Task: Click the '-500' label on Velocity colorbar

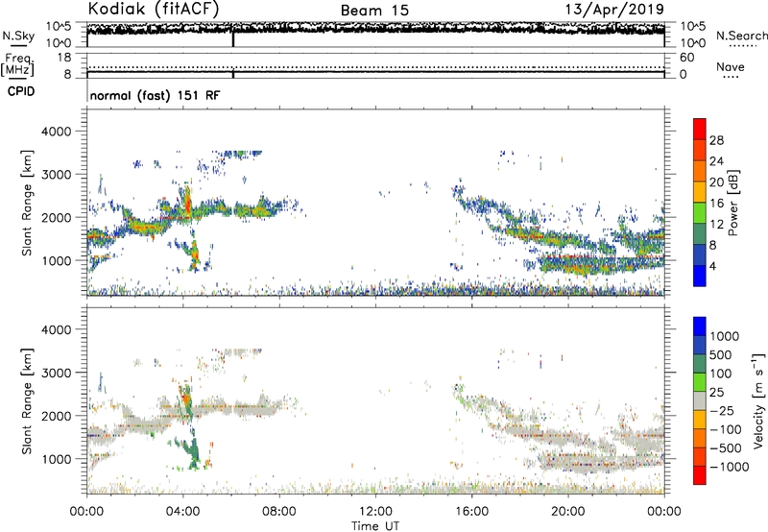Action: (x=725, y=447)
